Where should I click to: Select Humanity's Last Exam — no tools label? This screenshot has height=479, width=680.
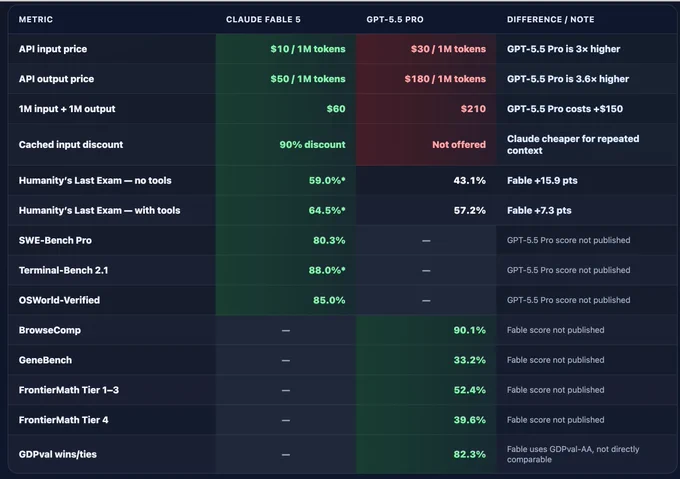pos(95,180)
